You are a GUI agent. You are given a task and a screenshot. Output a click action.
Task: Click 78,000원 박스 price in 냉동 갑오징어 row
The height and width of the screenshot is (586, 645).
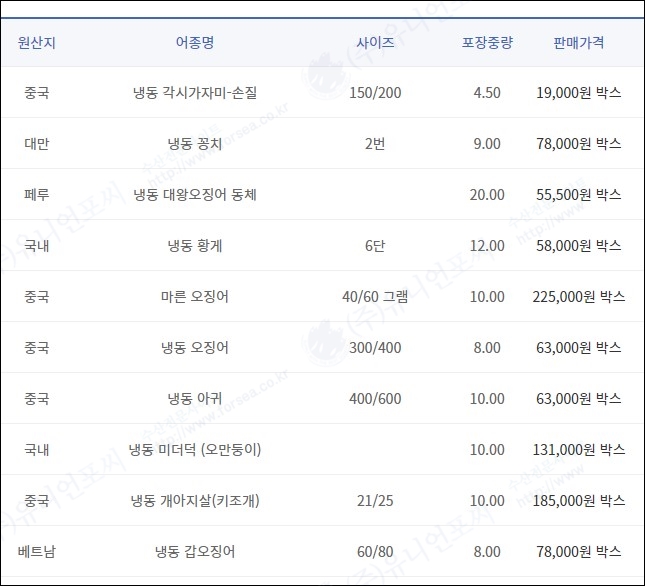(x=579, y=551)
